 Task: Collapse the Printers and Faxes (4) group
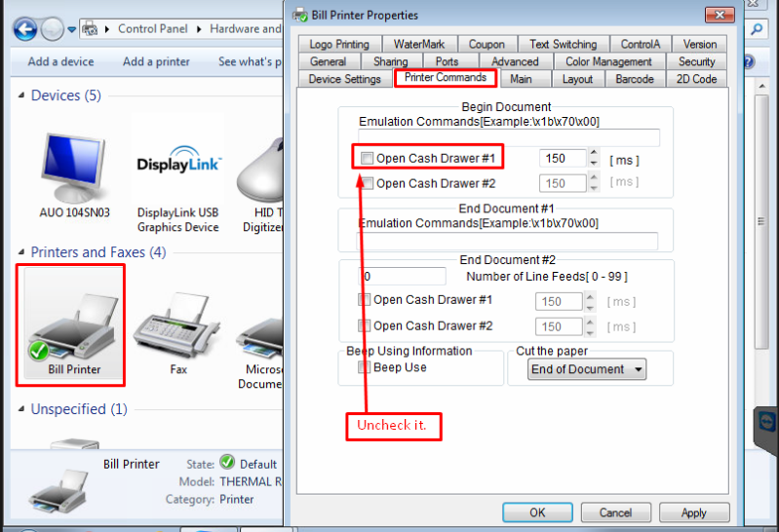pos(21,252)
